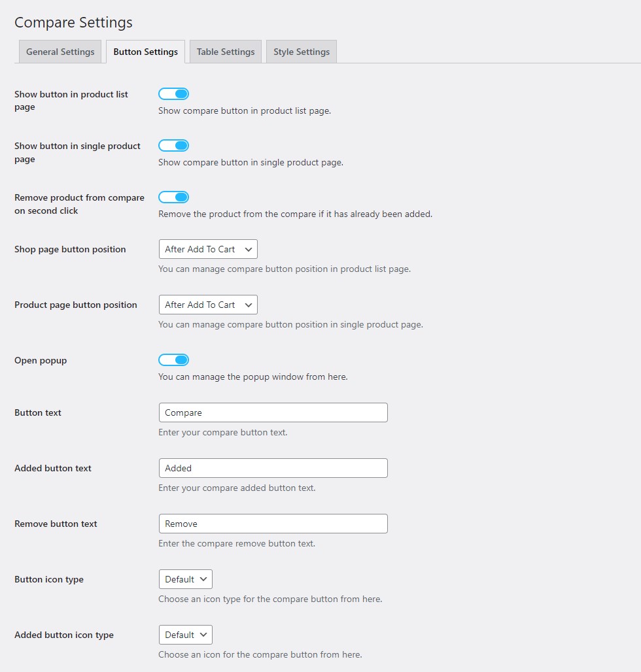This screenshot has width=641, height=672.
Task: Click the Remove button text input field
Action: coord(273,524)
